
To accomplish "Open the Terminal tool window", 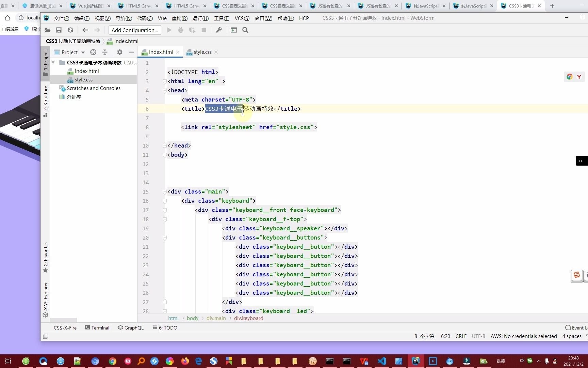I will click(97, 328).
